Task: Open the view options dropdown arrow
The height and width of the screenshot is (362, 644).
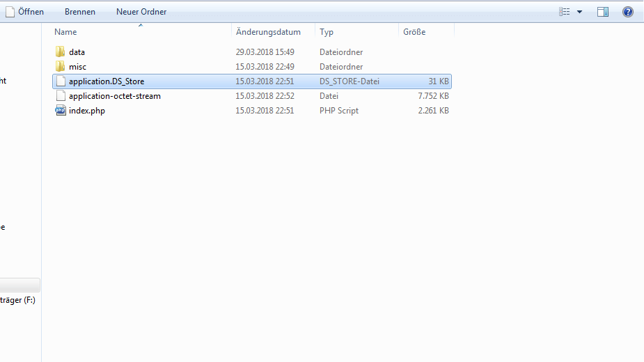Action: click(x=579, y=12)
